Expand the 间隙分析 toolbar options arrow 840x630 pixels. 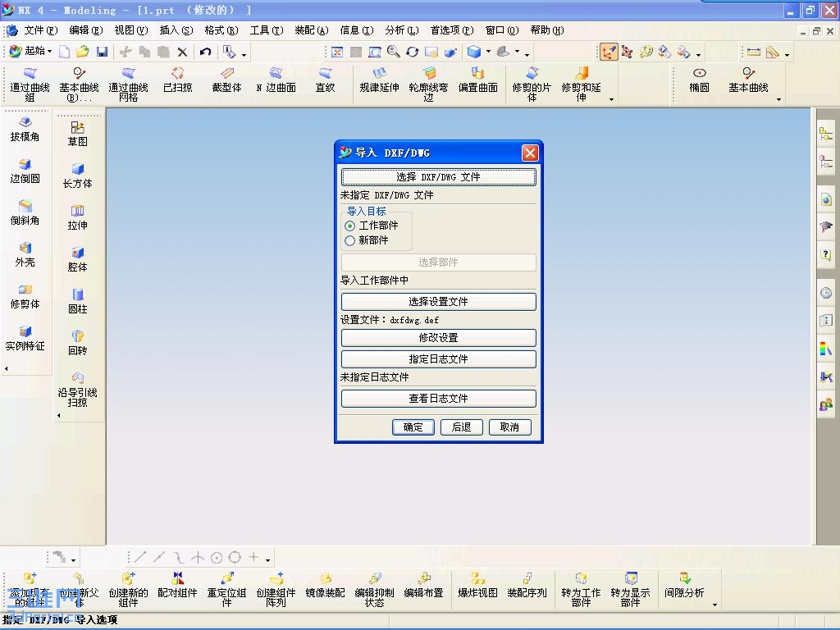714,605
